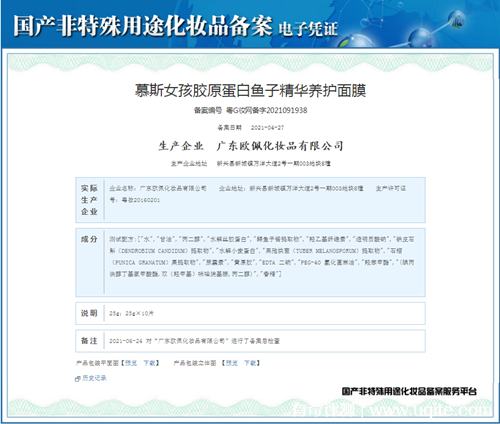Preview the 产品包装平面图 image
This screenshot has width=500, height=424.
tap(131, 363)
